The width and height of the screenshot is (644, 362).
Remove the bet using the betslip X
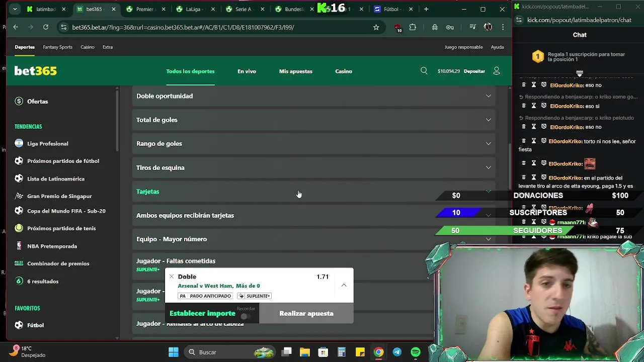click(172, 277)
